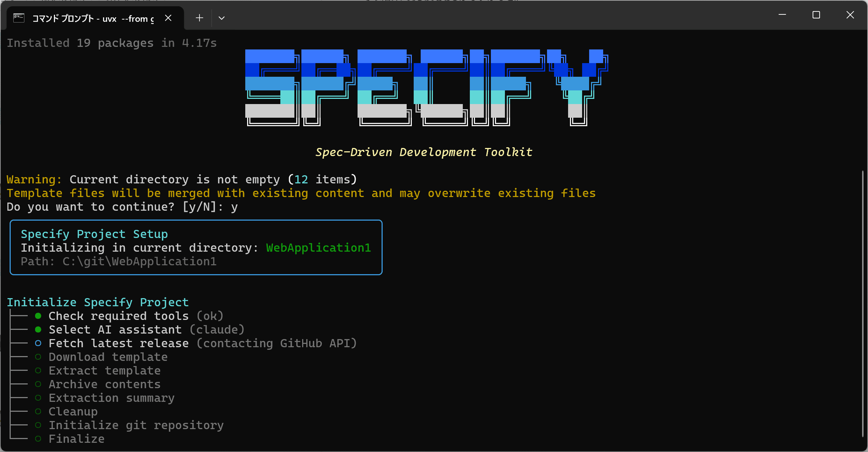Click the pending circle beside Cleanup

pos(38,411)
